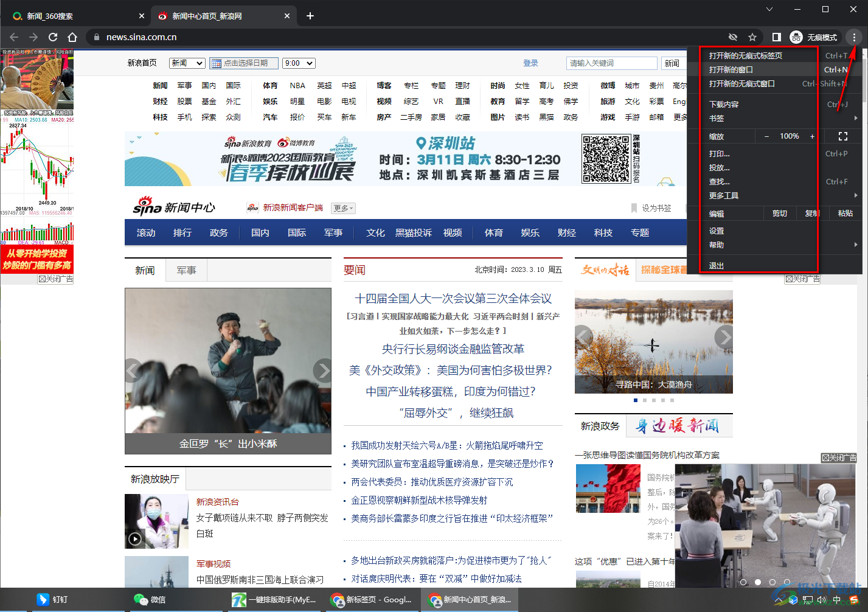Focus the 请输入关键词 search field

click(612, 63)
